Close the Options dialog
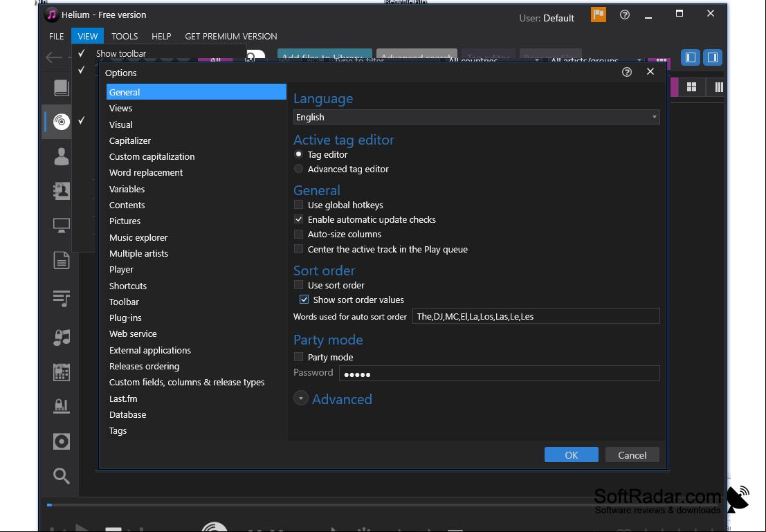 click(x=650, y=71)
